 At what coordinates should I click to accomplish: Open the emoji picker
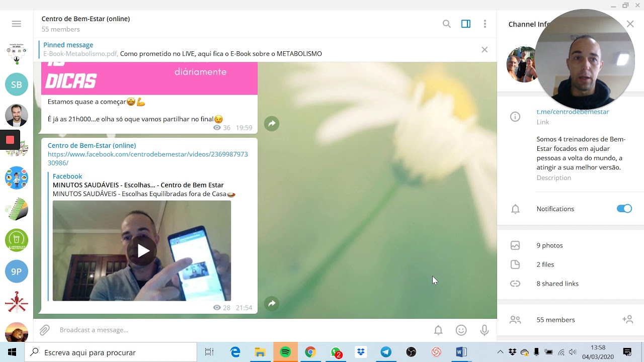pyautogui.click(x=461, y=330)
